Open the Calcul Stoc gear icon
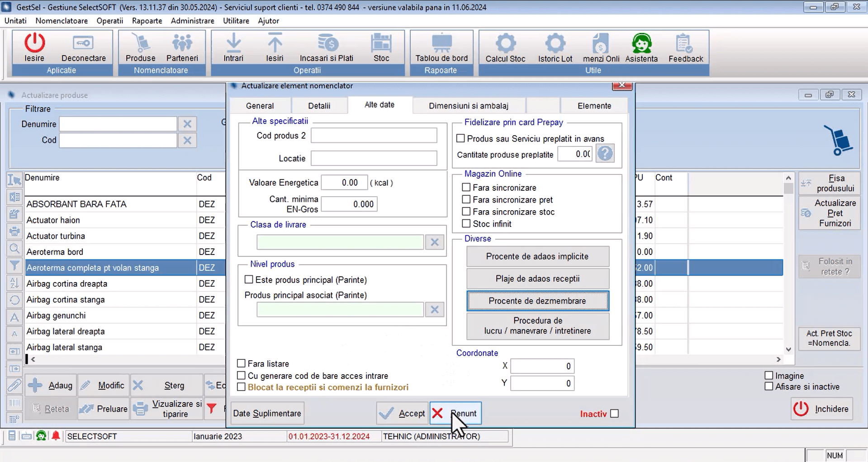 pos(505,44)
